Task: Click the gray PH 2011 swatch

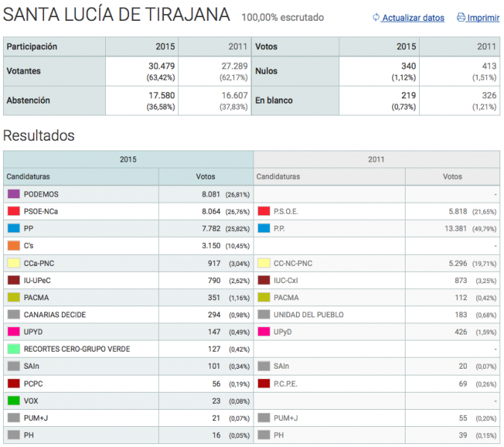Action: (264, 435)
